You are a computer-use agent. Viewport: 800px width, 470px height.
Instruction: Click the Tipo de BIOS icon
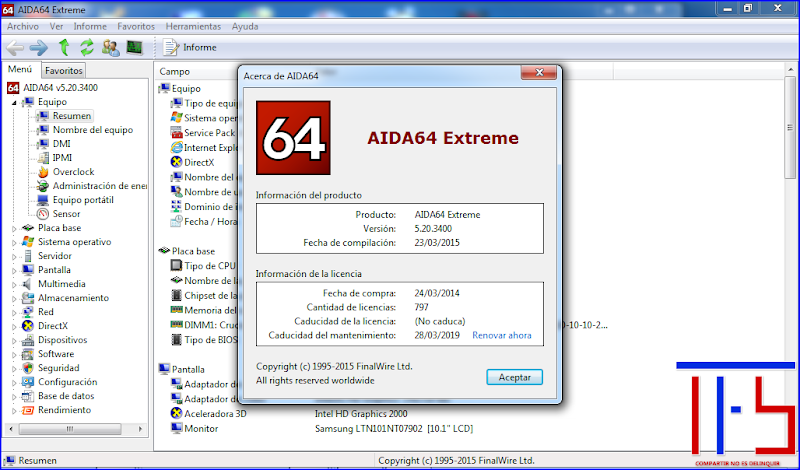point(177,340)
